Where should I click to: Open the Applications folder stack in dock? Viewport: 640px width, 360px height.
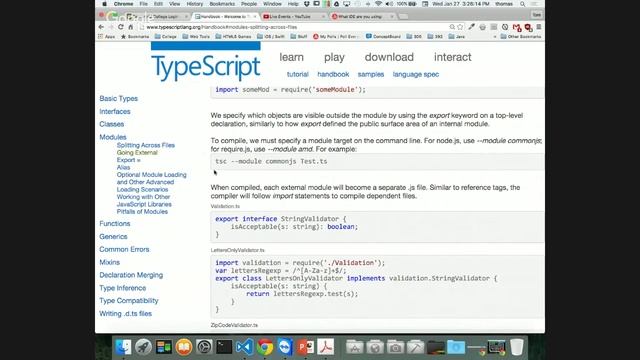[x=355, y=347]
